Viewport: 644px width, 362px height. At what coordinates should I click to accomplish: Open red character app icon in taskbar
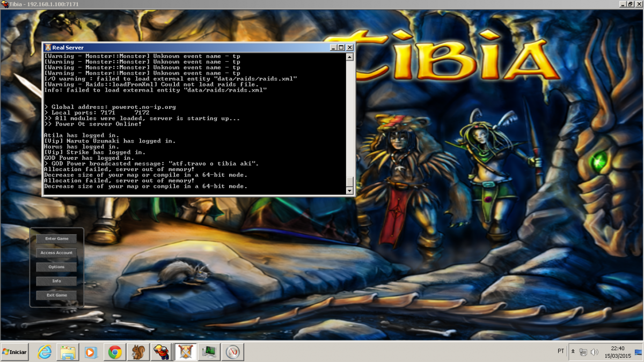click(x=161, y=352)
